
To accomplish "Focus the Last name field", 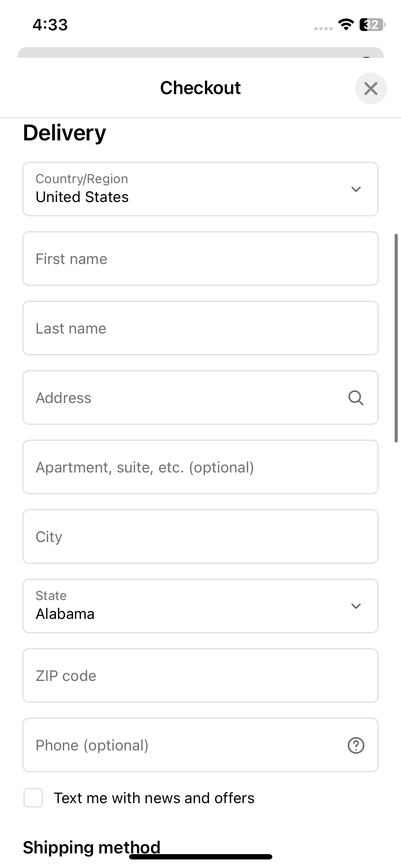I will [x=200, y=328].
